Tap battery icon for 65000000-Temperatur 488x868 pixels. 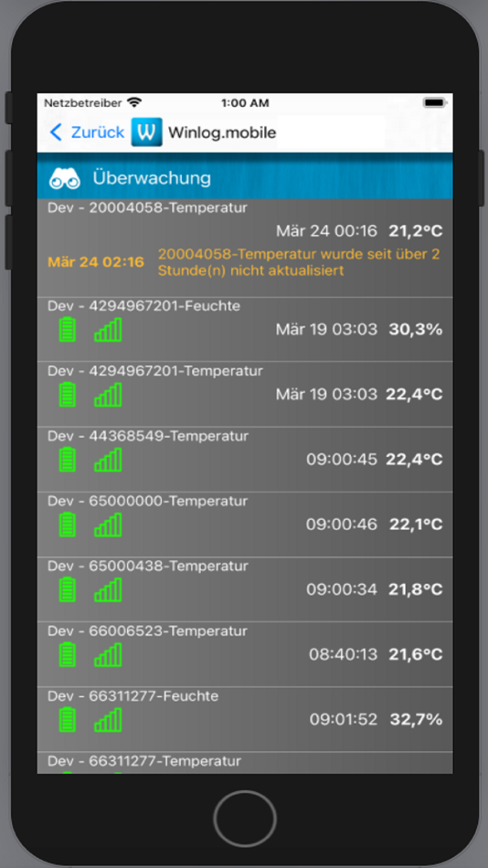[68, 524]
